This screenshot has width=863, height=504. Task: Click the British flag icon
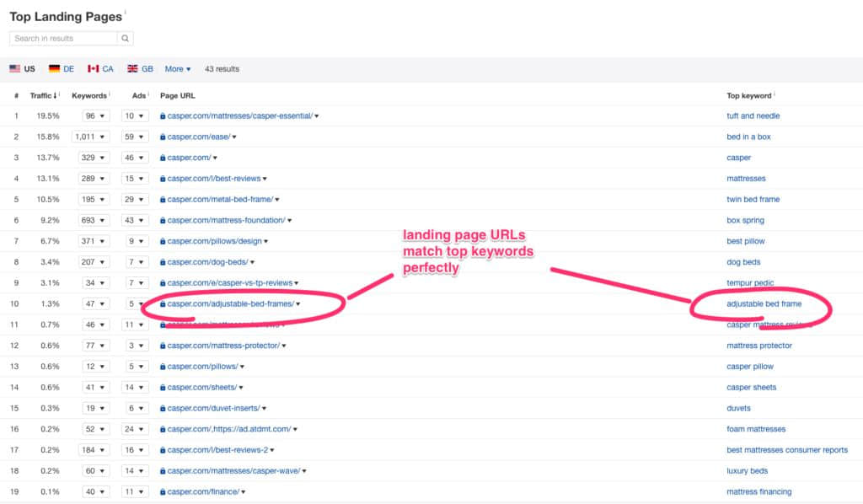coord(132,69)
